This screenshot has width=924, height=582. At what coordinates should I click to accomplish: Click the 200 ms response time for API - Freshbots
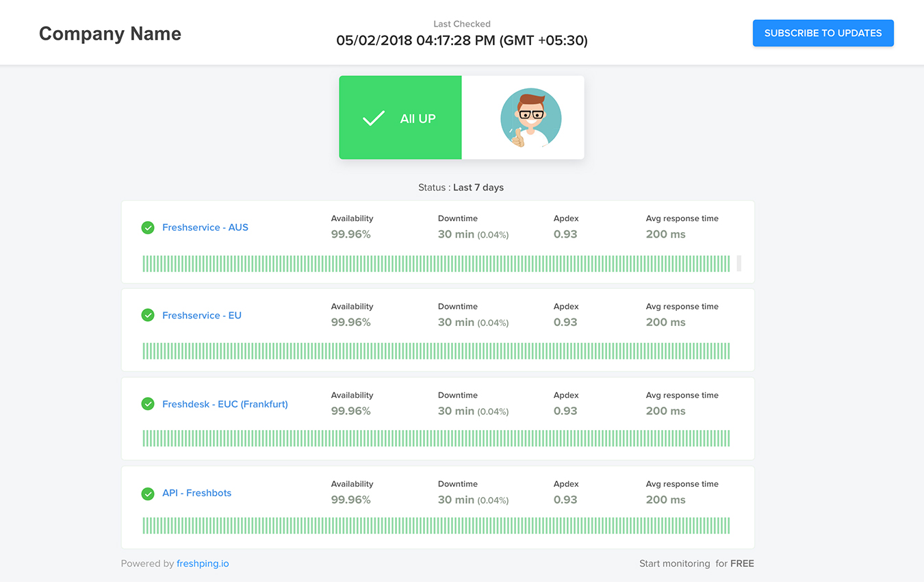666,500
